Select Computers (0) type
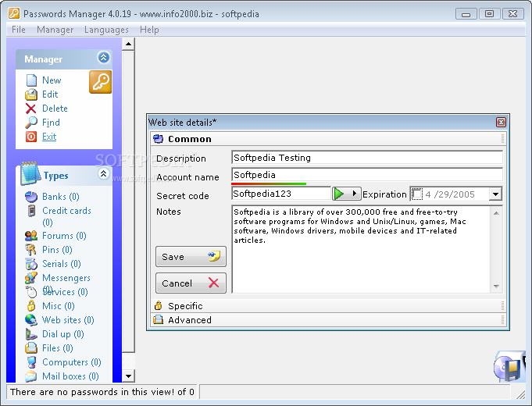 click(x=72, y=362)
